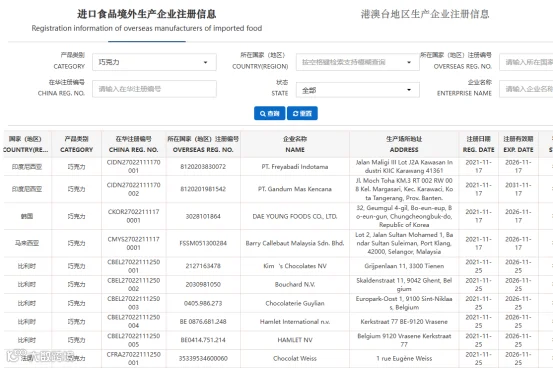Click overseas reg number 0405.986.273
The width and height of the screenshot is (553, 368).
pyautogui.click(x=203, y=303)
